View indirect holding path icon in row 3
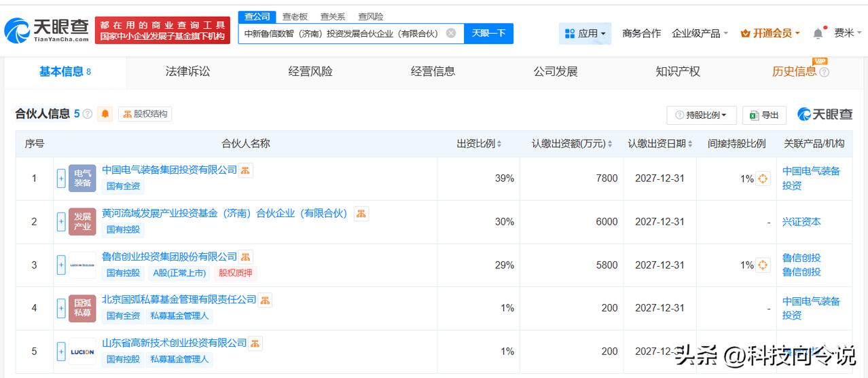This screenshot has width=868, height=378. coord(763,265)
